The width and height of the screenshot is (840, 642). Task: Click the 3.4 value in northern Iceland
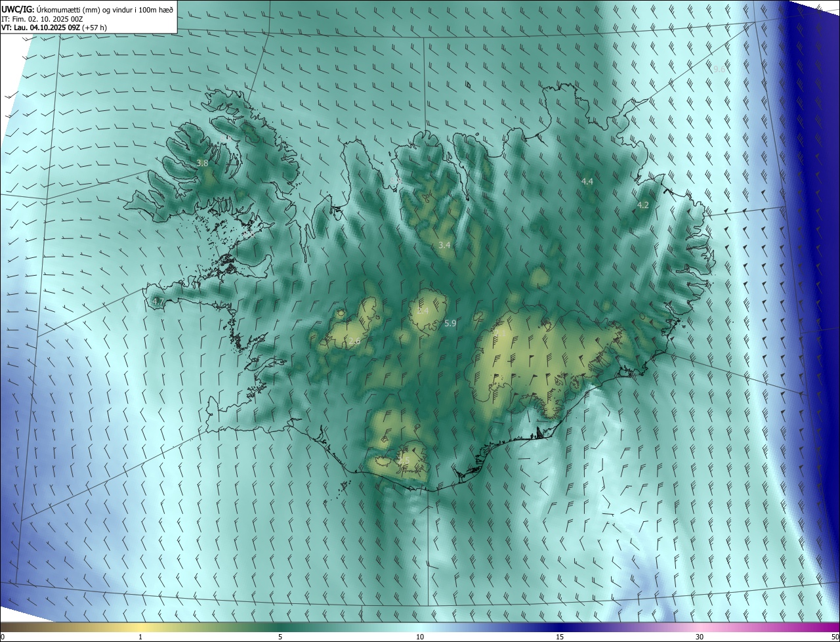(x=444, y=245)
